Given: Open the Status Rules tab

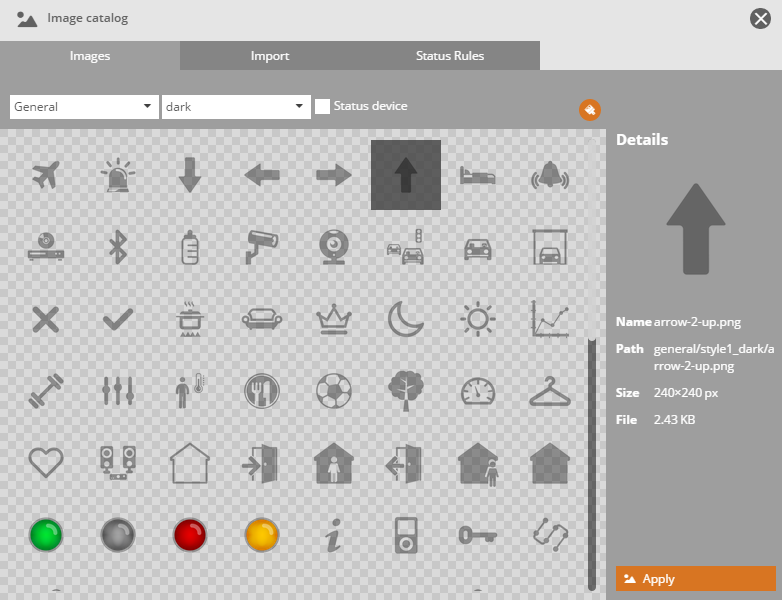Looking at the screenshot, I should [450, 56].
